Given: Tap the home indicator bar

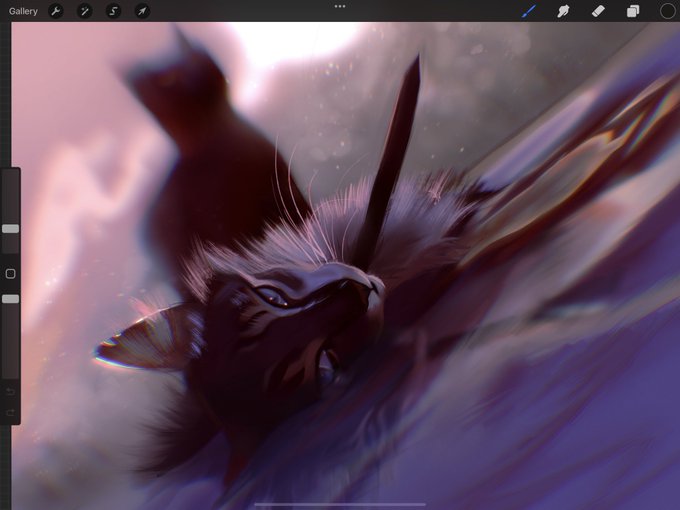Looking at the screenshot, I should (340, 504).
